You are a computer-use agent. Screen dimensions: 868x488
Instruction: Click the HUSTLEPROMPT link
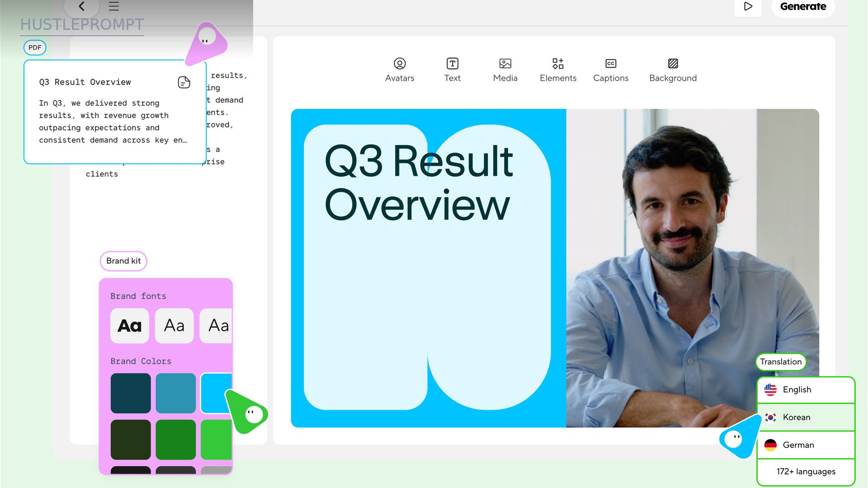82,24
